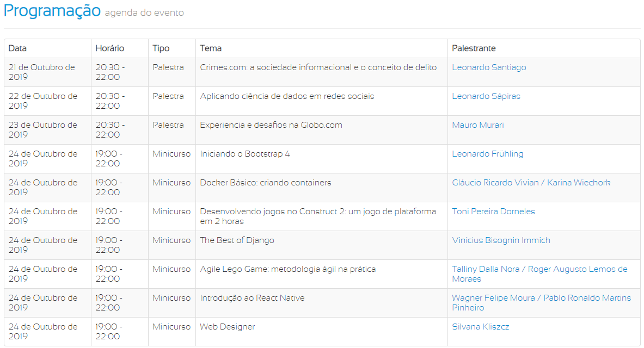Click The Best of Django row theme

point(237,240)
